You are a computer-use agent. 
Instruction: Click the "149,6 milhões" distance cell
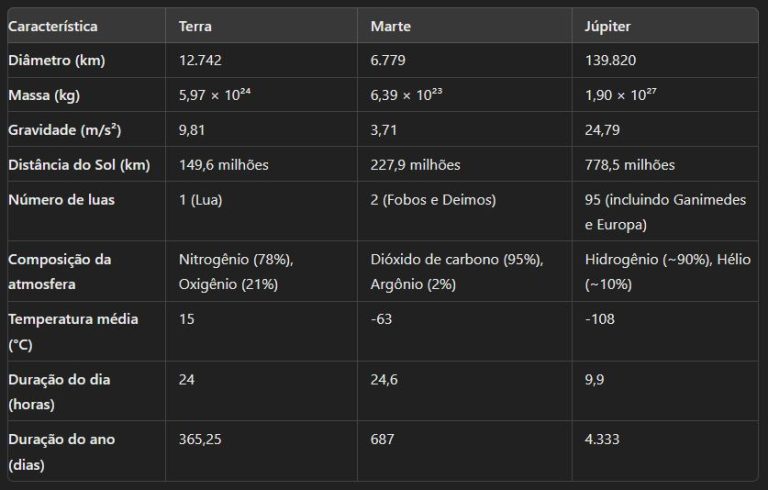coord(224,165)
